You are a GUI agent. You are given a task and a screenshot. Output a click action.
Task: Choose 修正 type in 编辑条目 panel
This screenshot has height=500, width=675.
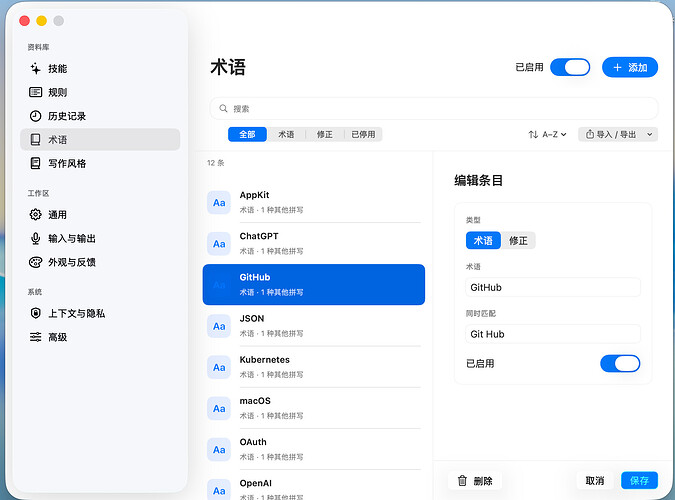pyautogui.click(x=518, y=240)
